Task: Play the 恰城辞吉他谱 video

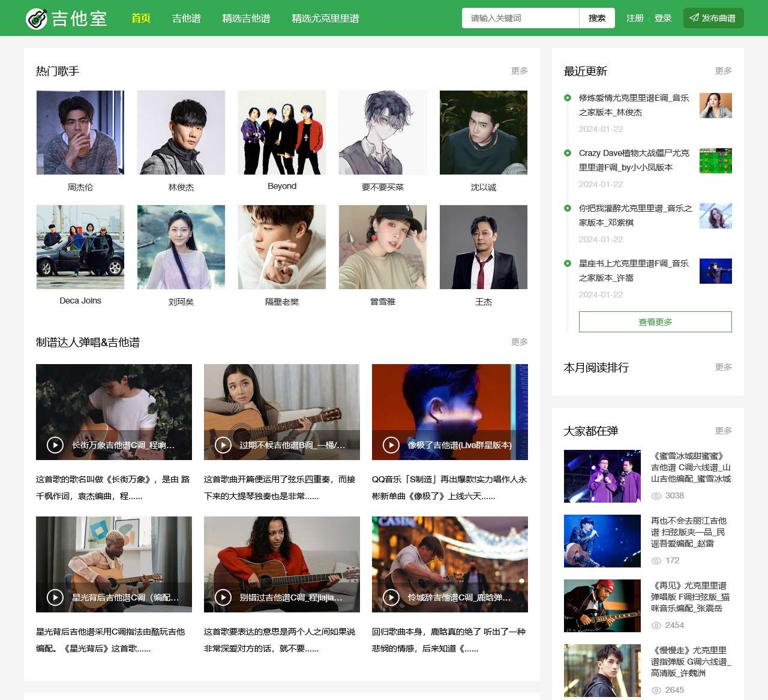Action: tap(391, 597)
